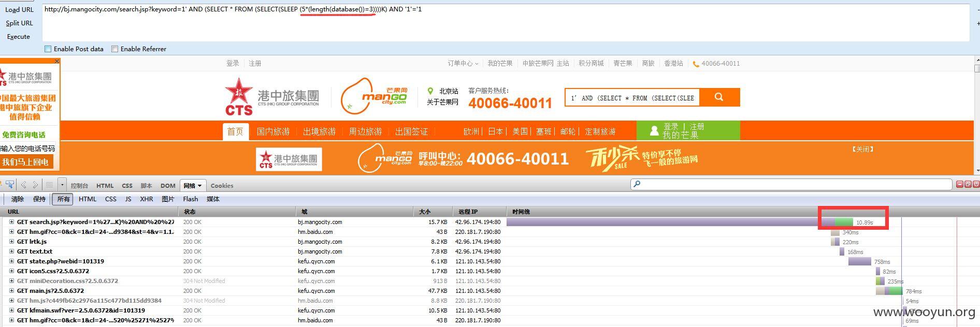Open the 出境旅游 navigation item
The width and height of the screenshot is (980, 327).
320,131
